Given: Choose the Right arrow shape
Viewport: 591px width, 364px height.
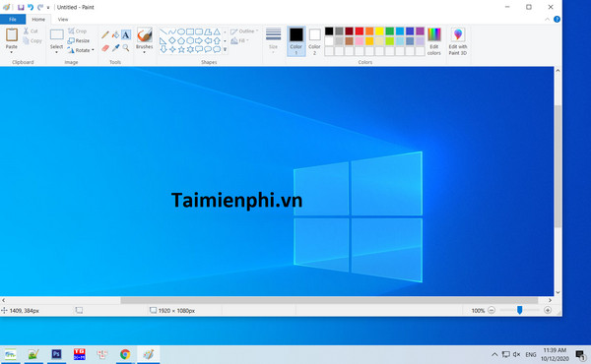Looking at the screenshot, I should tap(199, 40).
